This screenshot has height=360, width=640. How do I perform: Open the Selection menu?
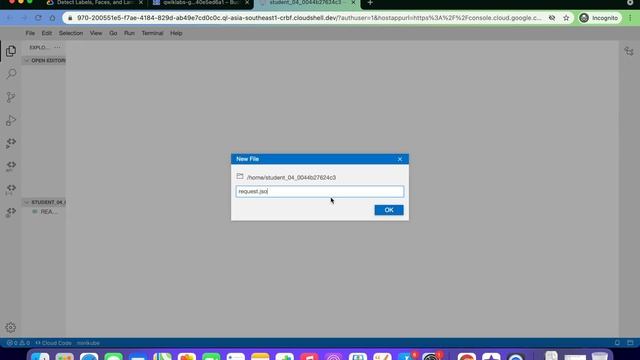tap(71, 33)
